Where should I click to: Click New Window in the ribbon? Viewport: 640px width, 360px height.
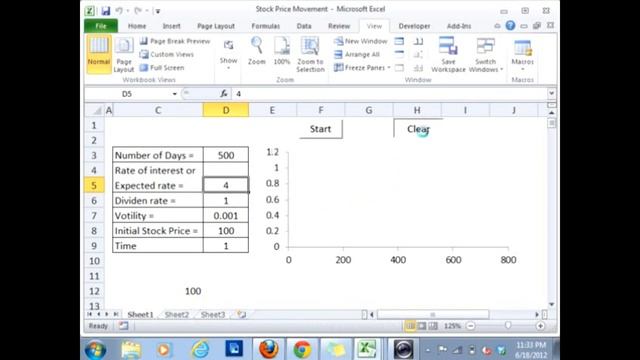click(360, 41)
